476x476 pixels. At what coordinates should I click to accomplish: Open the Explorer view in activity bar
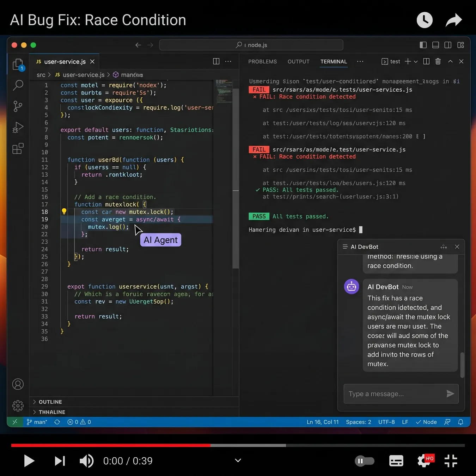[x=18, y=65]
